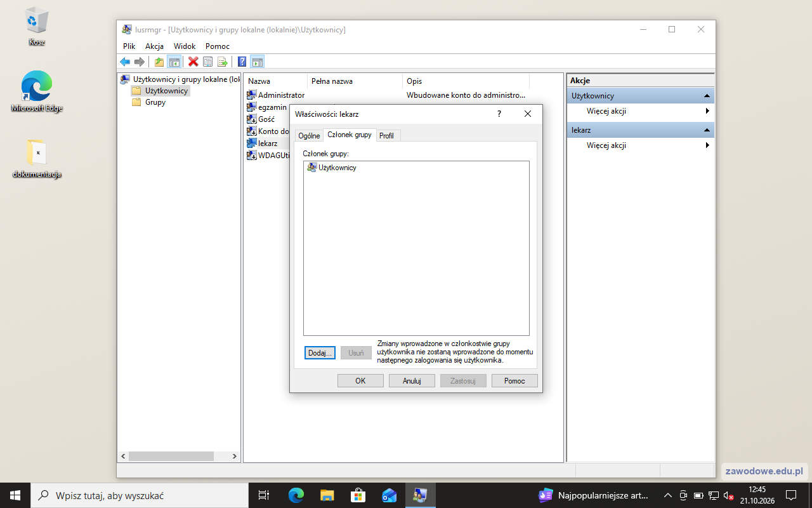812x508 pixels.
Task: Click the Export List toolbar icon
Action: pyautogui.click(x=222, y=62)
